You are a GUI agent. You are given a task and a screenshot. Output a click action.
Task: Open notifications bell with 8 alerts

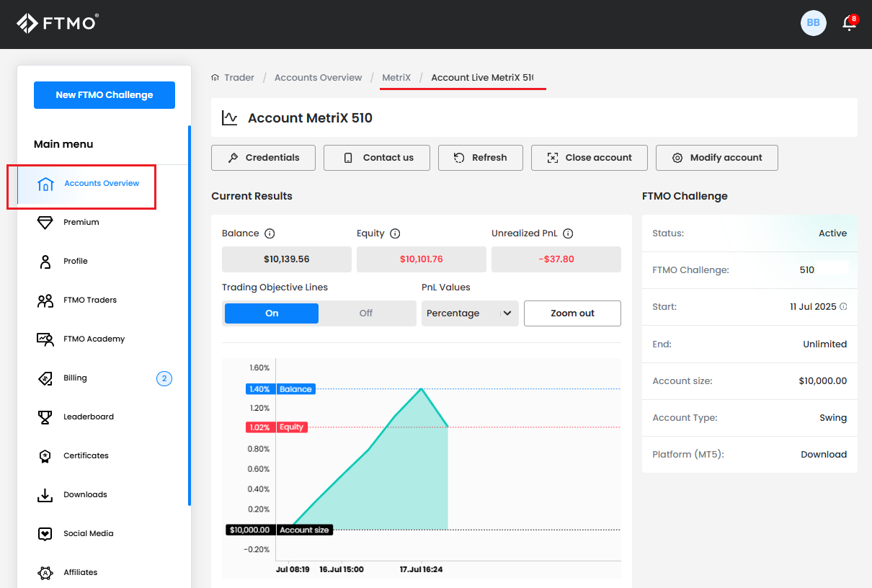(850, 23)
